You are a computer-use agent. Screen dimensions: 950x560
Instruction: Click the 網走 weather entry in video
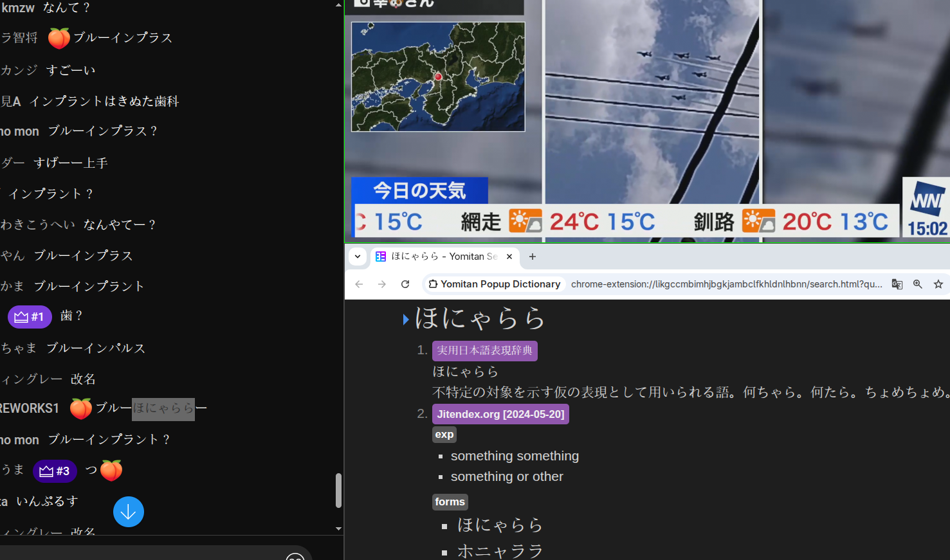point(558,221)
